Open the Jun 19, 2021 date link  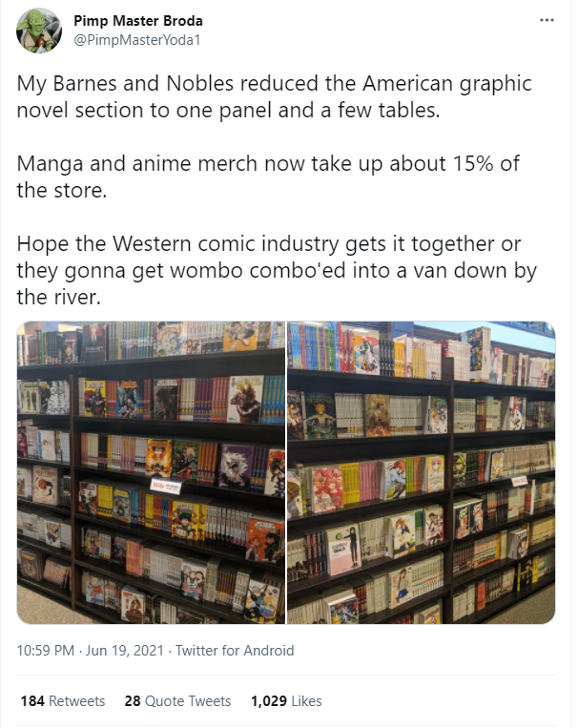[x=124, y=650]
